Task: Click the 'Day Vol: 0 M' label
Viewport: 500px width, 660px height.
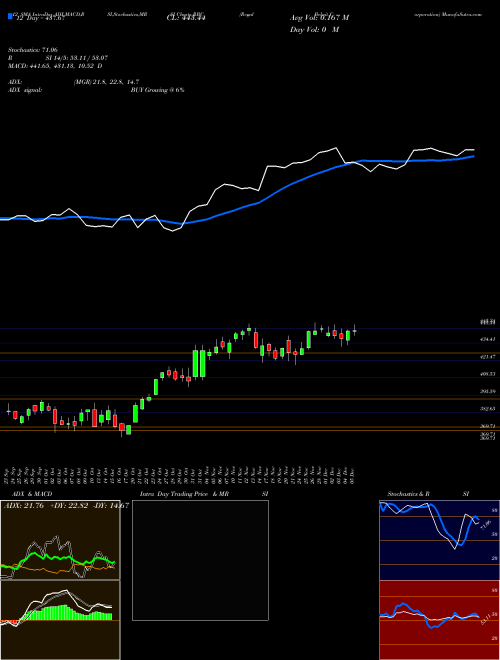Action: [314, 29]
